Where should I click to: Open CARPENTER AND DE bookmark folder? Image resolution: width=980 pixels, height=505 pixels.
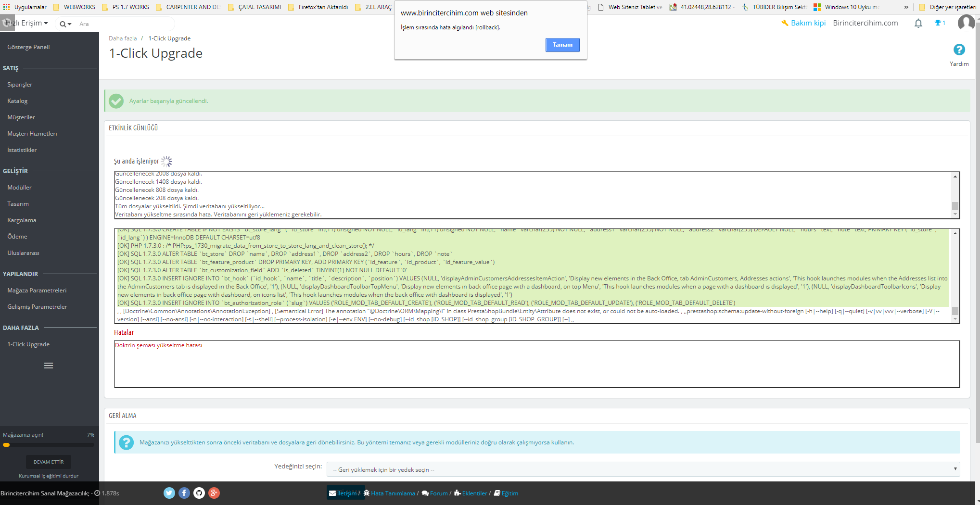pyautogui.click(x=188, y=7)
